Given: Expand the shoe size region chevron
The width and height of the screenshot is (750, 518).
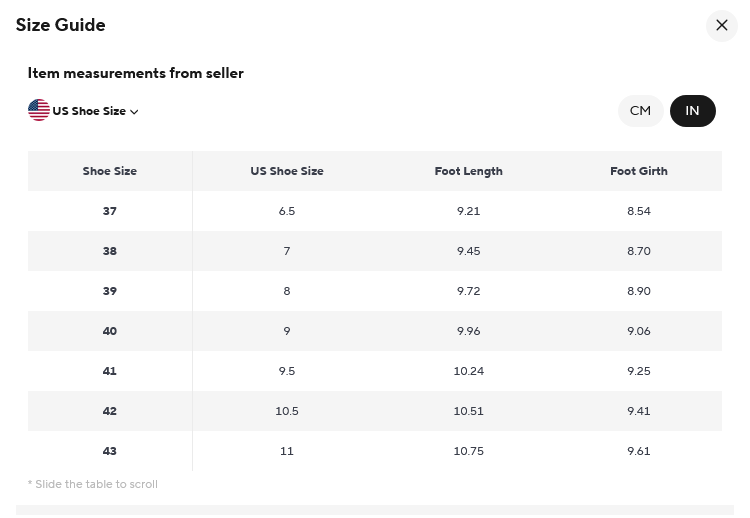Looking at the screenshot, I should coord(134,112).
